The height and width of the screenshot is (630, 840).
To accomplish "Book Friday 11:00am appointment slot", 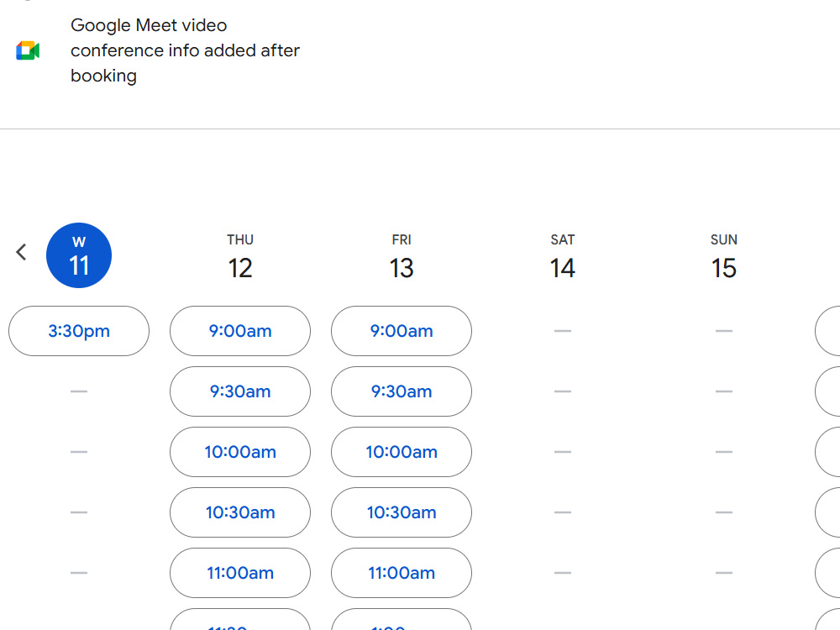I will coord(402,573).
